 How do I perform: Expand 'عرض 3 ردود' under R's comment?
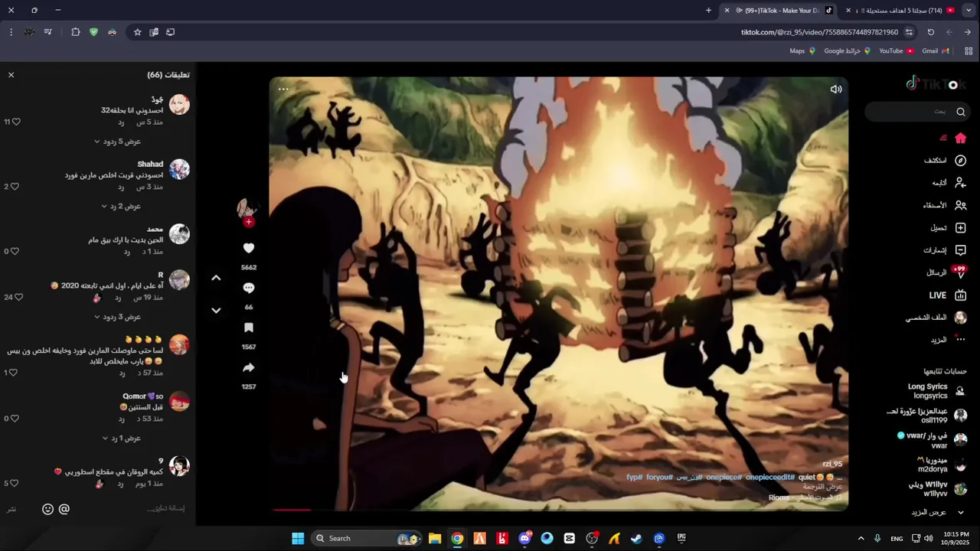[117, 317]
